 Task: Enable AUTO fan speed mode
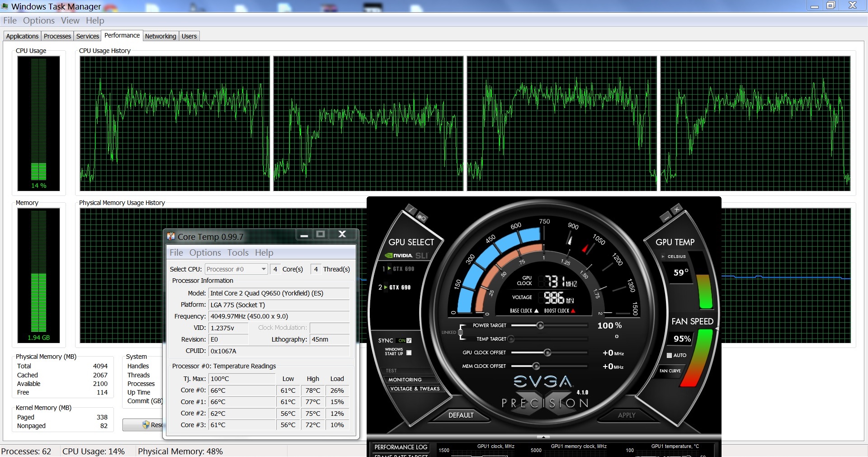pos(670,355)
